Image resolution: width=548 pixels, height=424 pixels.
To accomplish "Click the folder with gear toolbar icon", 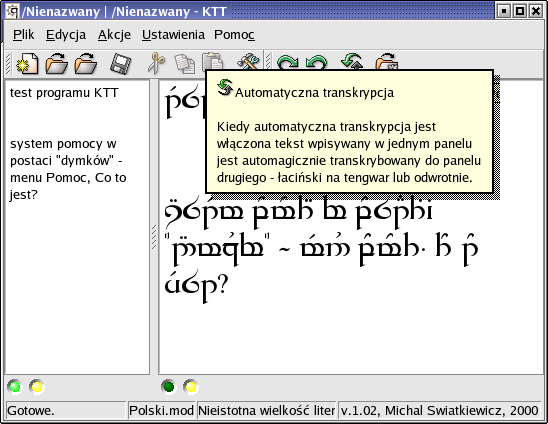I will (386, 62).
